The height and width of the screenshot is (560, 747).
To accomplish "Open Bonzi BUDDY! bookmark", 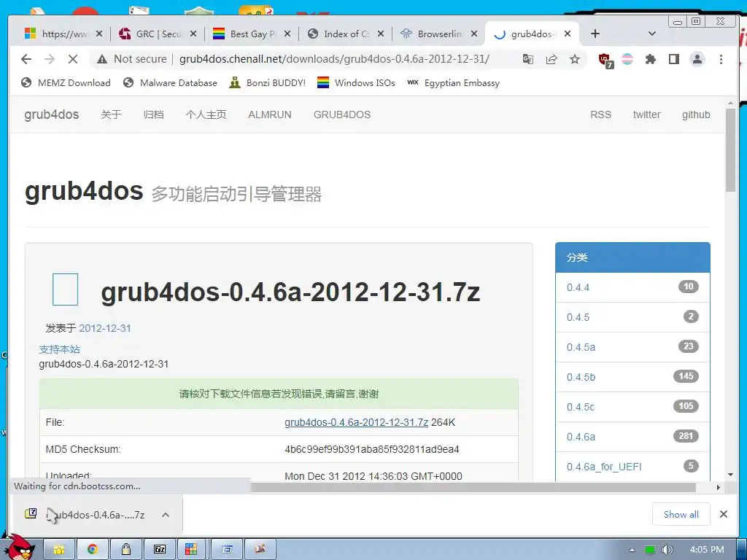I will tap(267, 83).
